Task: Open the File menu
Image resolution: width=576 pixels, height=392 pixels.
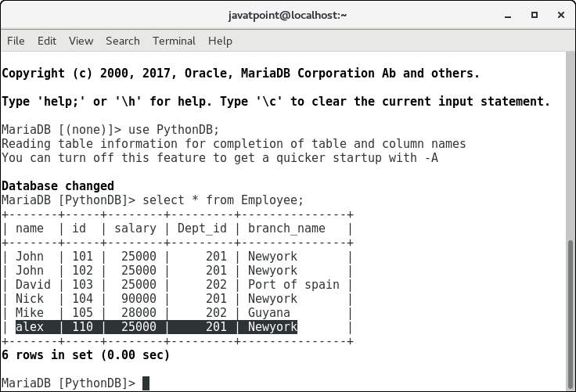Action: tap(16, 41)
